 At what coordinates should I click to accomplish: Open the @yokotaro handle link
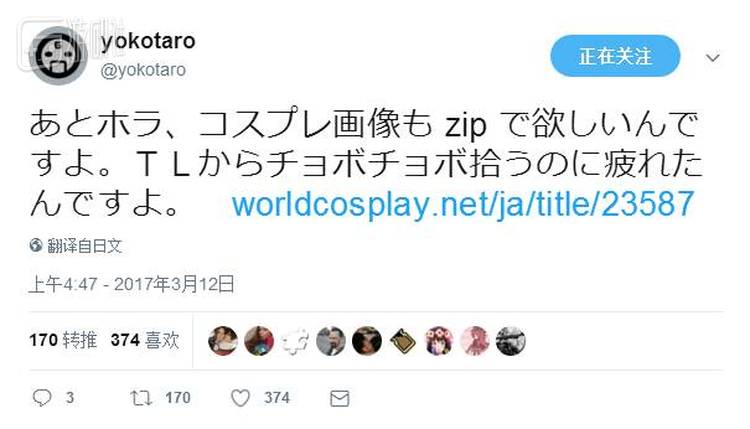pos(143,70)
